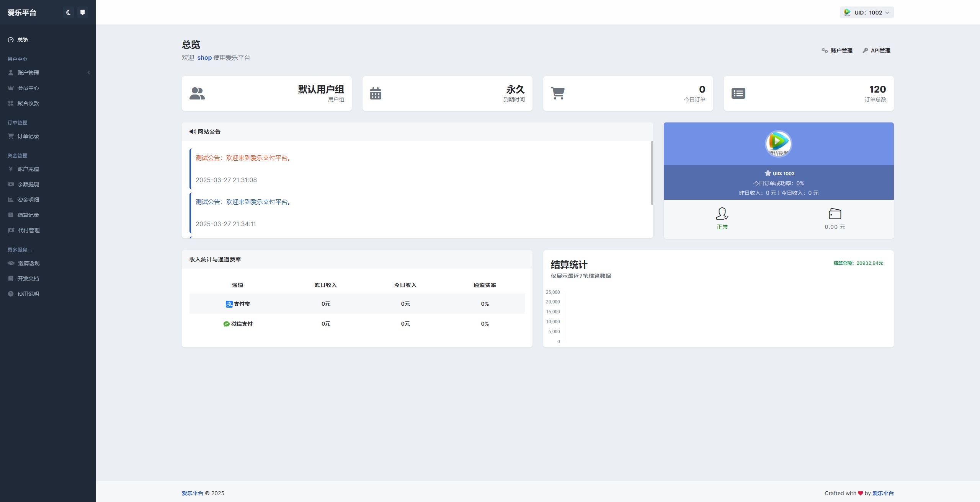980x502 pixels.
Task: Go to 订单记录 in the sidebar
Action: [28, 136]
